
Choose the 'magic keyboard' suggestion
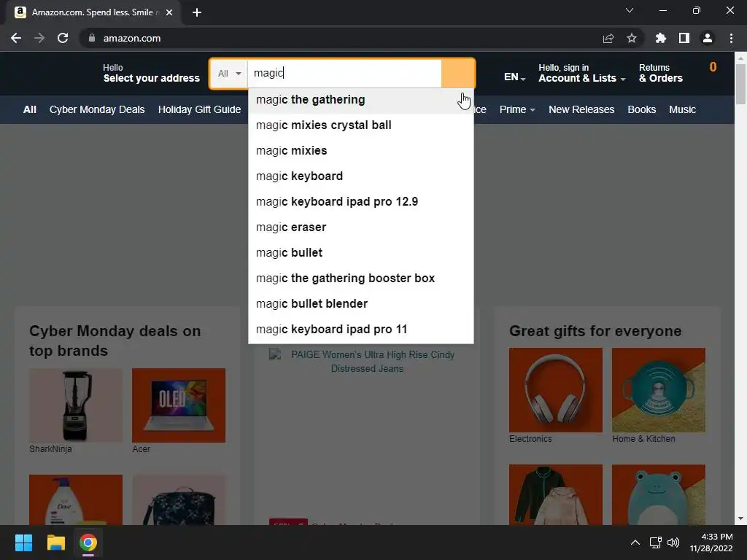point(360,176)
